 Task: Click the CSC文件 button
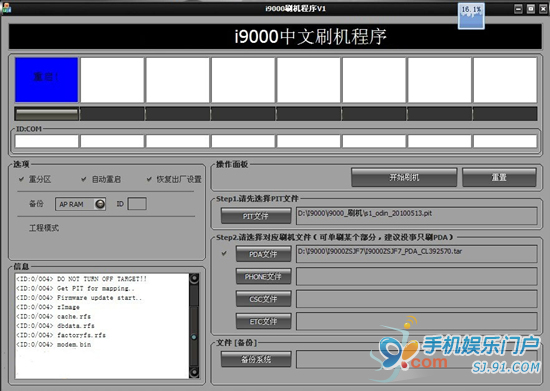[263, 299]
